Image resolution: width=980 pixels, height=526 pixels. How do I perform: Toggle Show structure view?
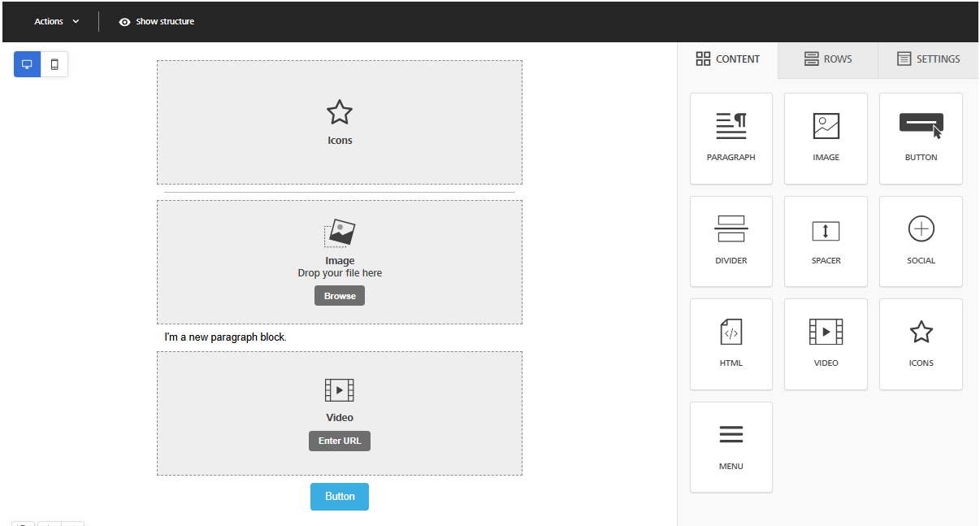click(157, 21)
